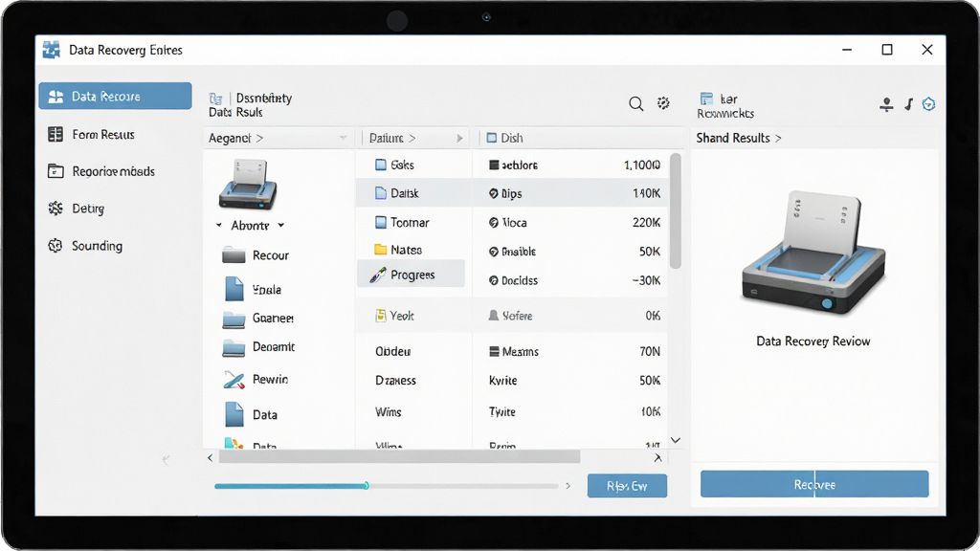Switch to Data Recoure in the sidebar

pyautogui.click(x=115, y=97)
